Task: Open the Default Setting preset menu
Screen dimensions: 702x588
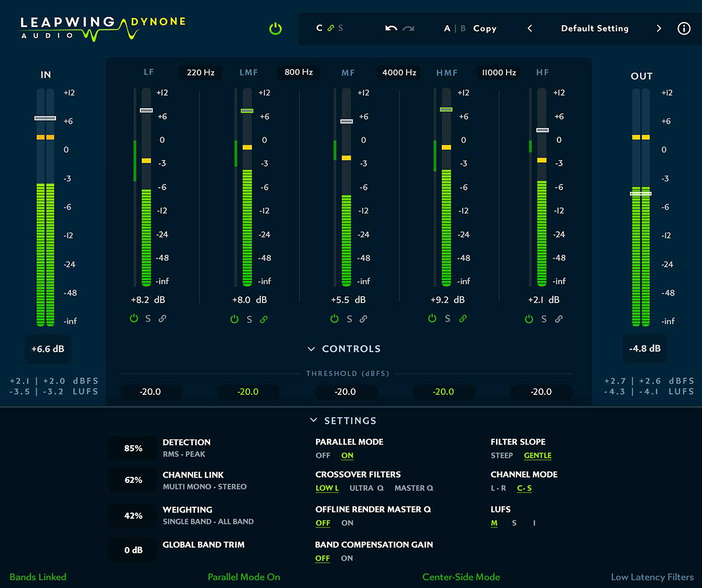Action: click(x=594, y=29)
